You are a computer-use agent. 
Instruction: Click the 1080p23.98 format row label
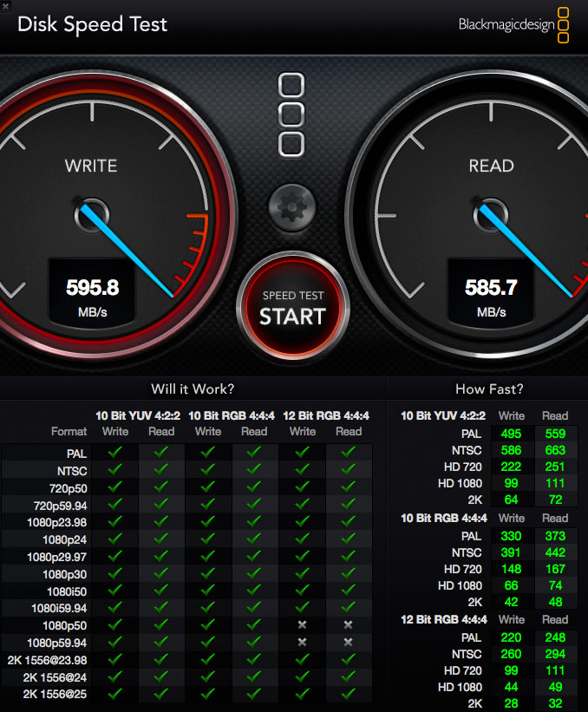(56, 523)
